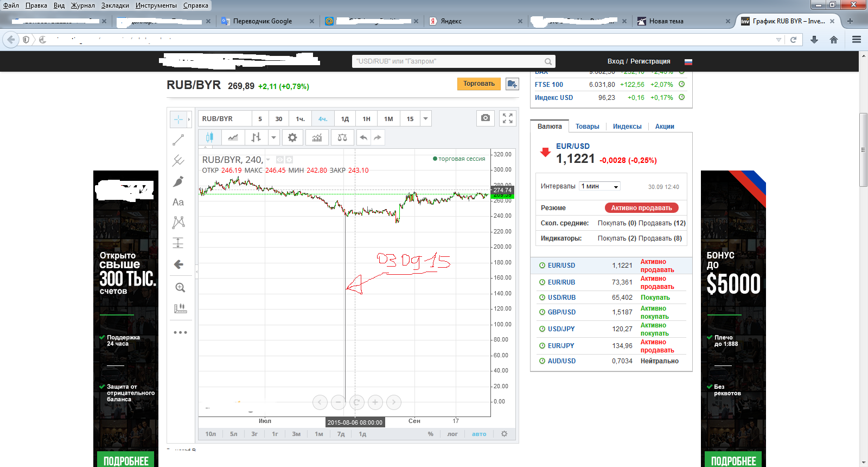Screen dimensions: 868x467
Task: Zoom in chart with plus button
Action: pyautogui.click(x=375, y=402)
